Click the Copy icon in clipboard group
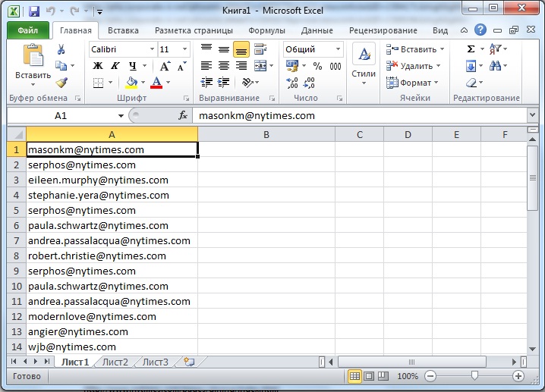 61,66
